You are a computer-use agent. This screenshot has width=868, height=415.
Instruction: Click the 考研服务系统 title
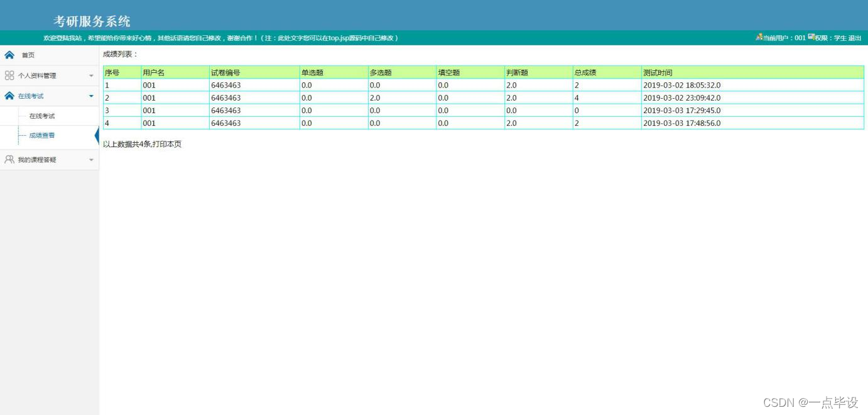click(x=92, y=21)
